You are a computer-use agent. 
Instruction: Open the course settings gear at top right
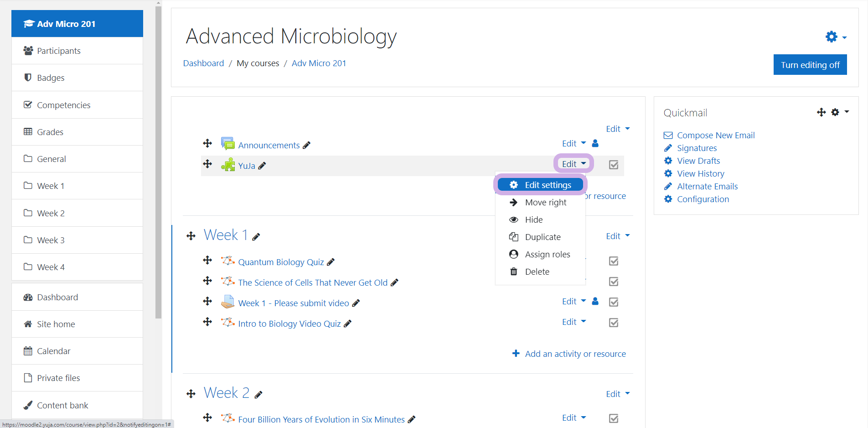[835, 37]
